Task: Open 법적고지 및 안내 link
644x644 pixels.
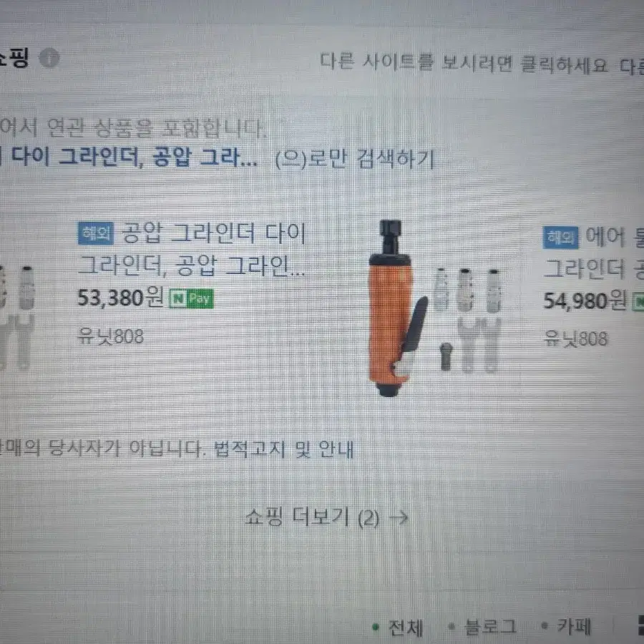Action: (284, 449)
